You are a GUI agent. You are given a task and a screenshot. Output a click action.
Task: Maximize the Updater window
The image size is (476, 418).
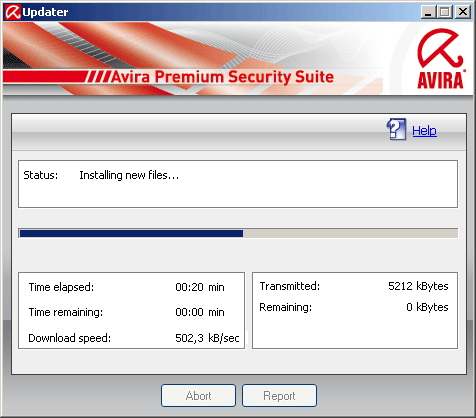444,12
